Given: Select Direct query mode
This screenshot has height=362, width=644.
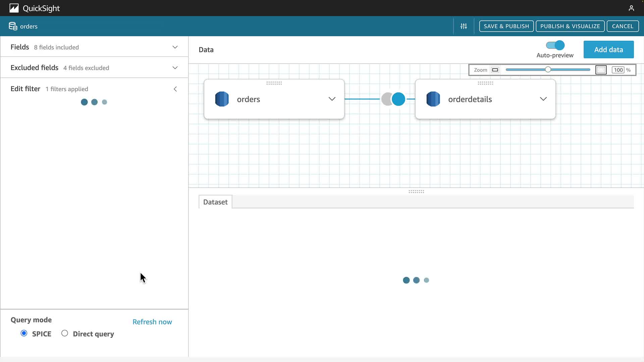Looking at the screenshot, I should [x=65, y=333].
